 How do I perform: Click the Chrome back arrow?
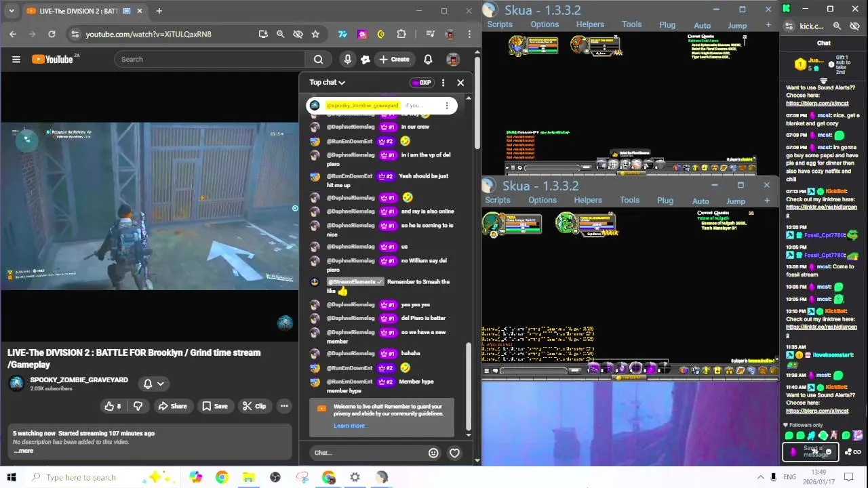[x=13, y=34]
